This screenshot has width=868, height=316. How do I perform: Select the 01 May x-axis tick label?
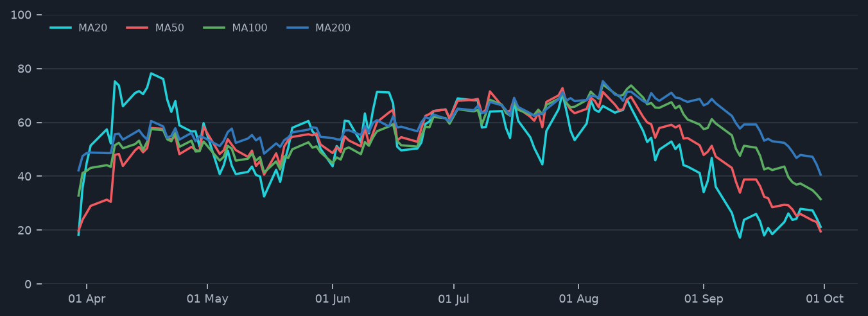tap(207, 299)
